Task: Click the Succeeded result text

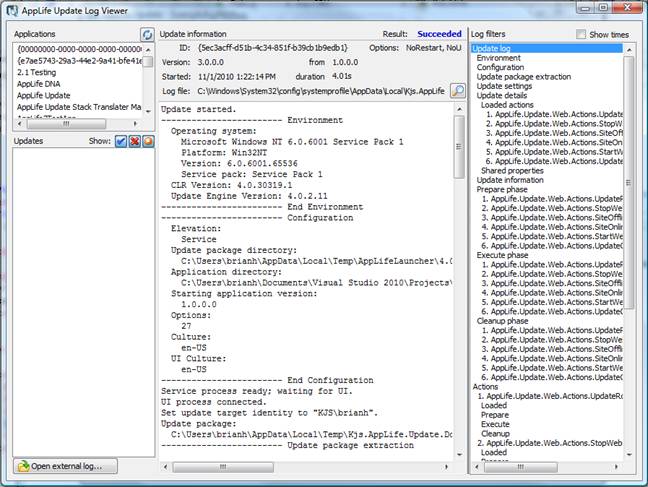Action: 439,34
